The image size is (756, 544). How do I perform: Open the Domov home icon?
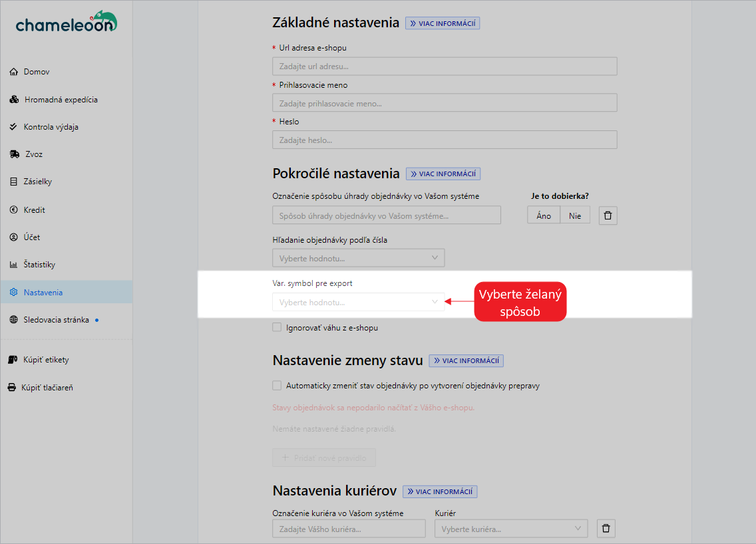[15, 71]
